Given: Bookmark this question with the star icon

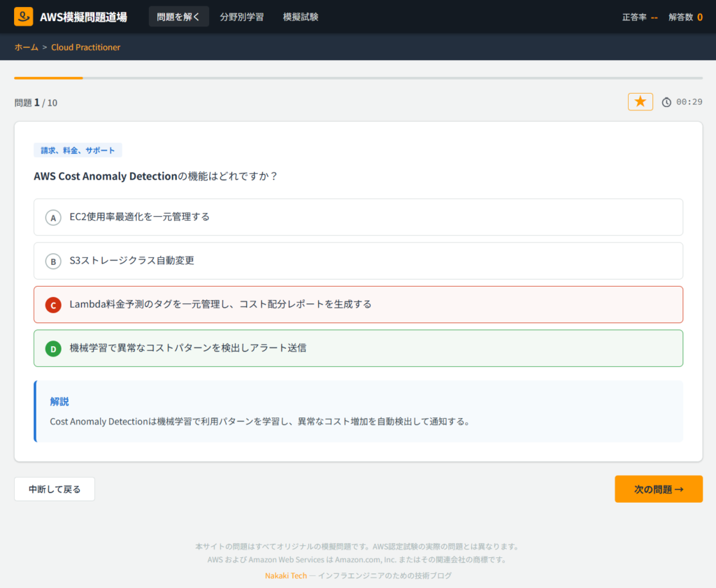Looking at the screenshot, I should point(640,102).
